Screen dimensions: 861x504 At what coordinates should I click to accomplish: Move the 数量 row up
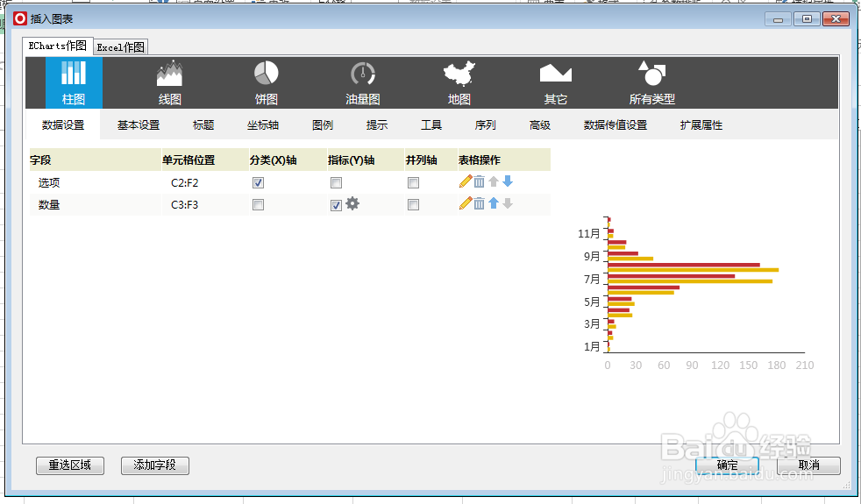(494, 203)
